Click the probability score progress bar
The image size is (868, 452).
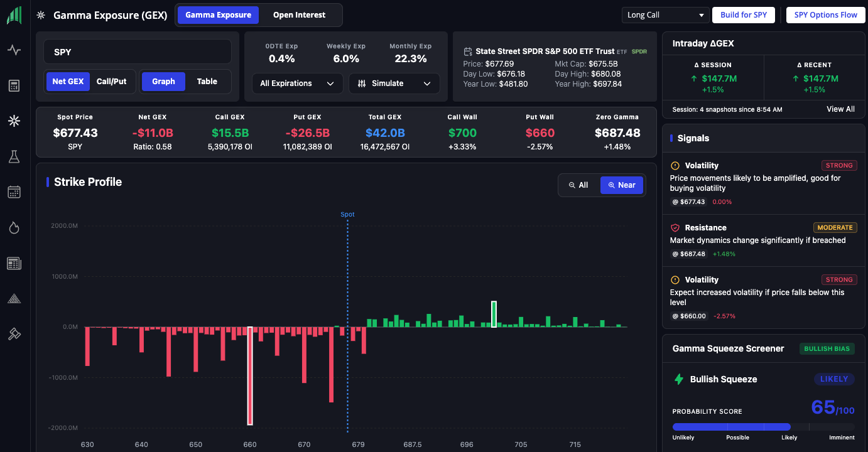pyautogui.click(x=763, y=426)
